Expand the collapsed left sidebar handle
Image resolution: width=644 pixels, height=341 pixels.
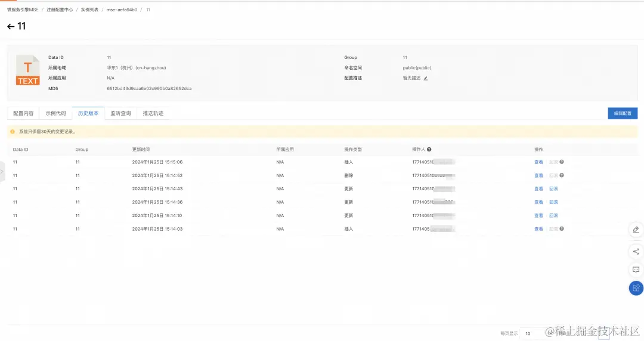tap(2, 172)
